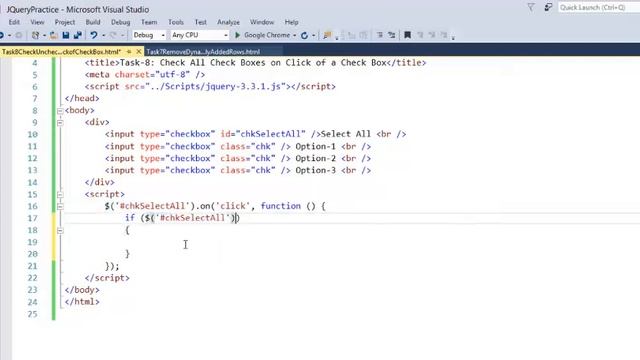Click the Navigate Forward toolbar icon

click(x=18, y=35)
